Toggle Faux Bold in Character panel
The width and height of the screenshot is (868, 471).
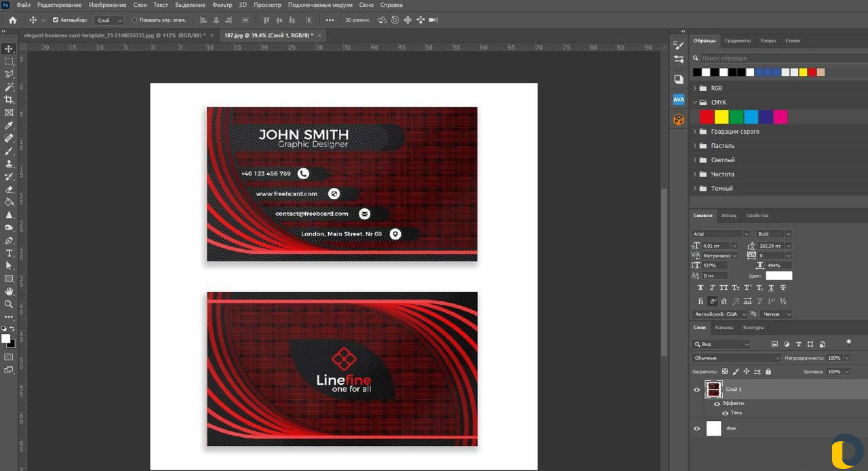[x=701, y=288]
